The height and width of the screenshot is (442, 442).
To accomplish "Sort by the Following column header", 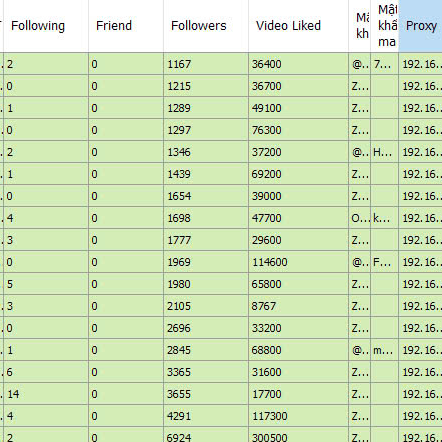I will point(46,26).
